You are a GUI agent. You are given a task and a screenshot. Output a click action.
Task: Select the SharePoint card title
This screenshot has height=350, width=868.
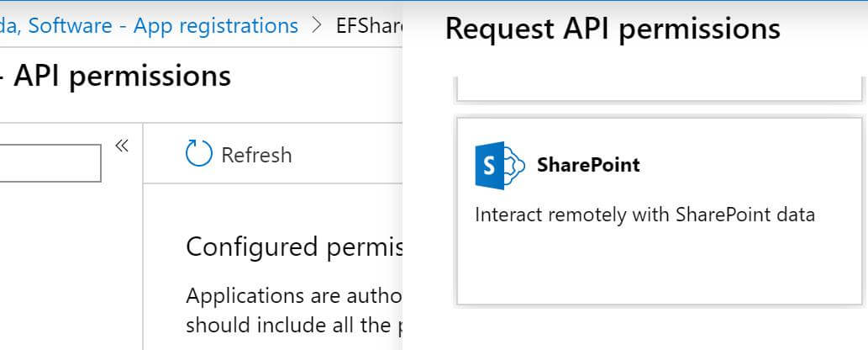(x=588, y=165)
